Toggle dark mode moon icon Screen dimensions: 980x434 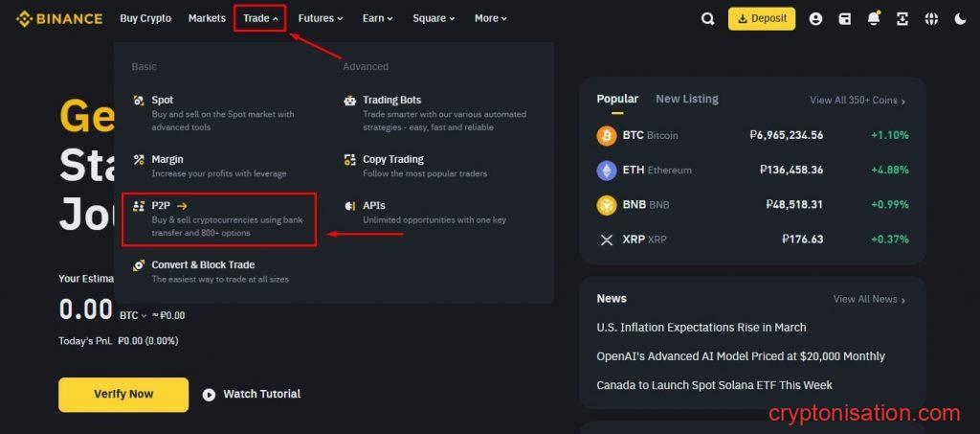[960, 18]
